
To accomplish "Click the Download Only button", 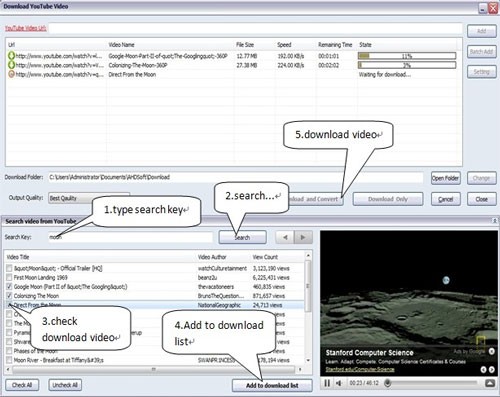I will tap(388, 199).
